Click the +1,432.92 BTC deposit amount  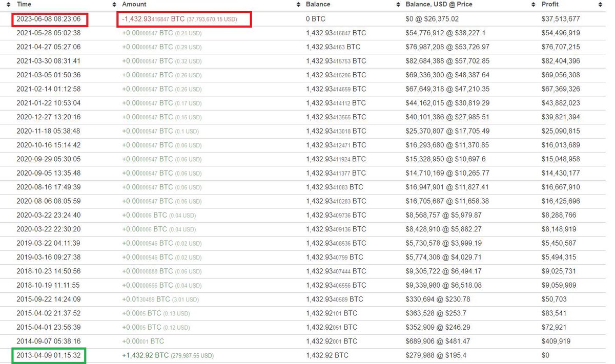click(x=168, y=355)
